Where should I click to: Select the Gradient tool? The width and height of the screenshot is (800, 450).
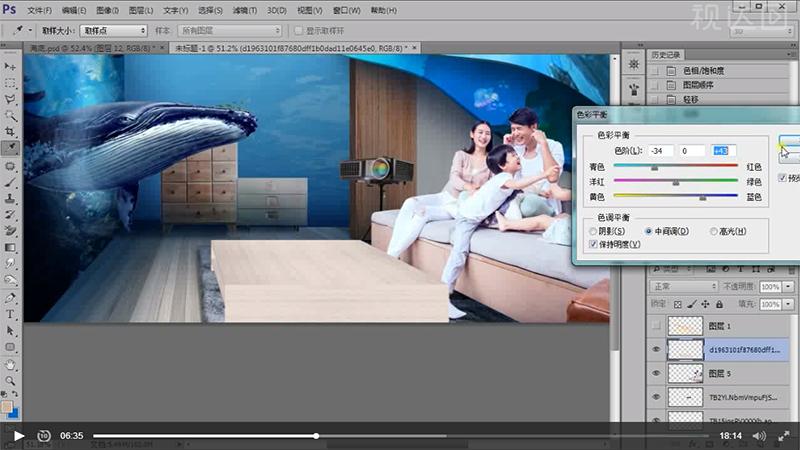point(10,247)
